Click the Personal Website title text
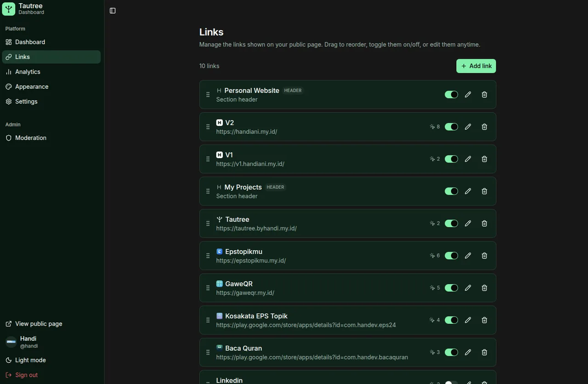 [252, 91]
